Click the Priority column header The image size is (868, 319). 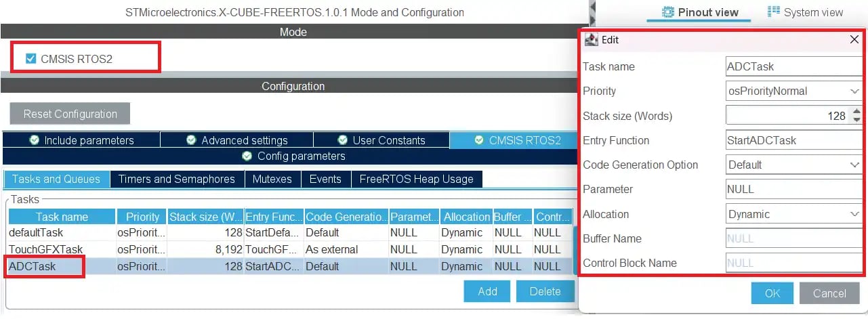pyautogui.click(x=142, y=217)
